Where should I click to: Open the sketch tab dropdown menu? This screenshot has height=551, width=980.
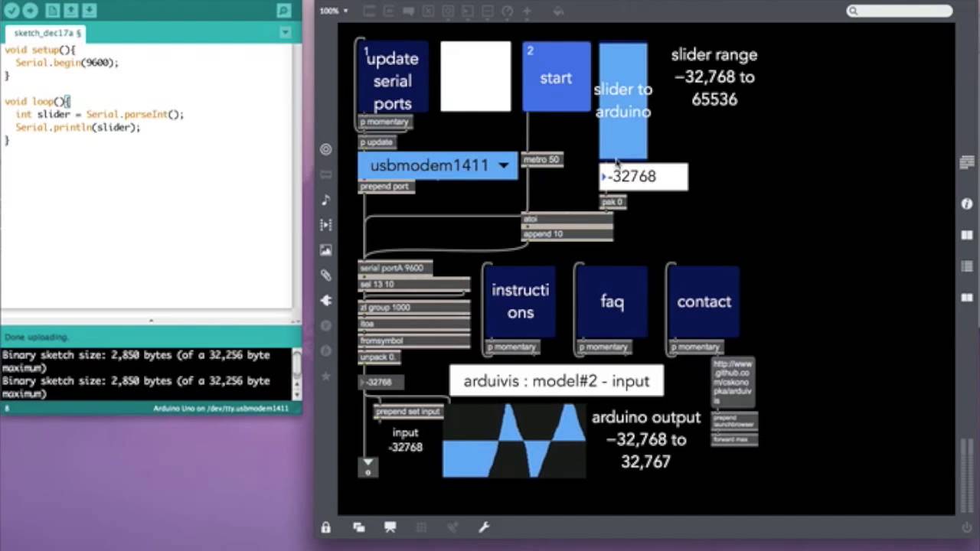(286, 32)
